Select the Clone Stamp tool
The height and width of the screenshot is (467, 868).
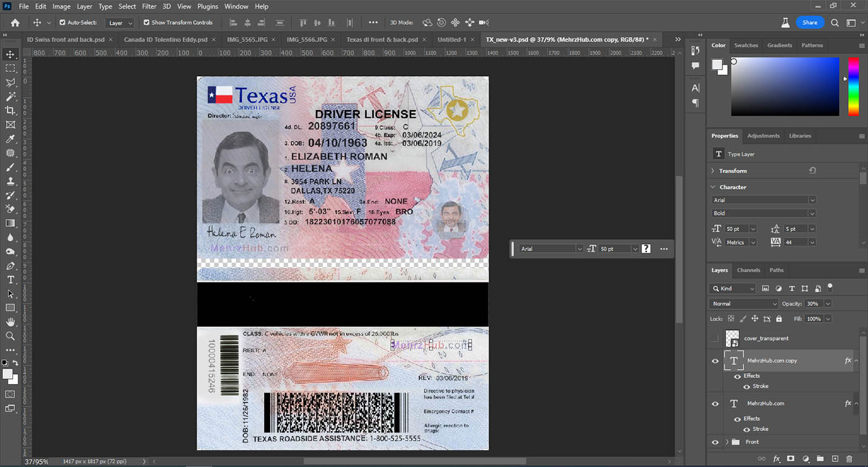tap(11, 181)
